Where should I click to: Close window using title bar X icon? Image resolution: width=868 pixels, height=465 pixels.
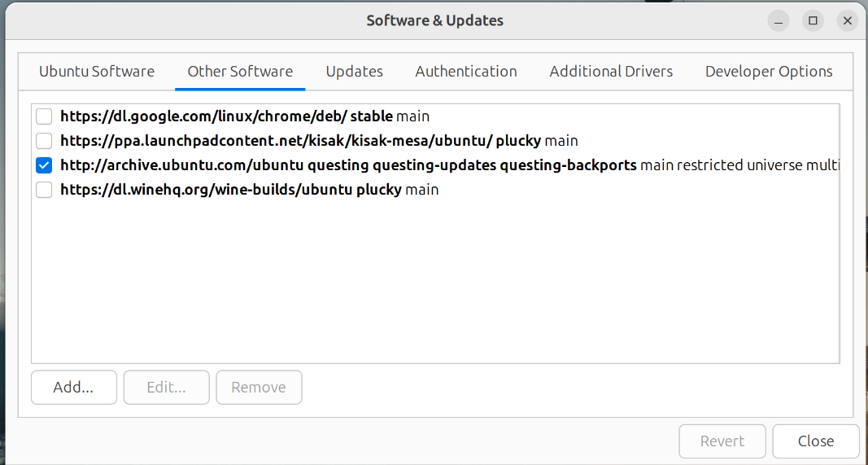coord(847,20)
